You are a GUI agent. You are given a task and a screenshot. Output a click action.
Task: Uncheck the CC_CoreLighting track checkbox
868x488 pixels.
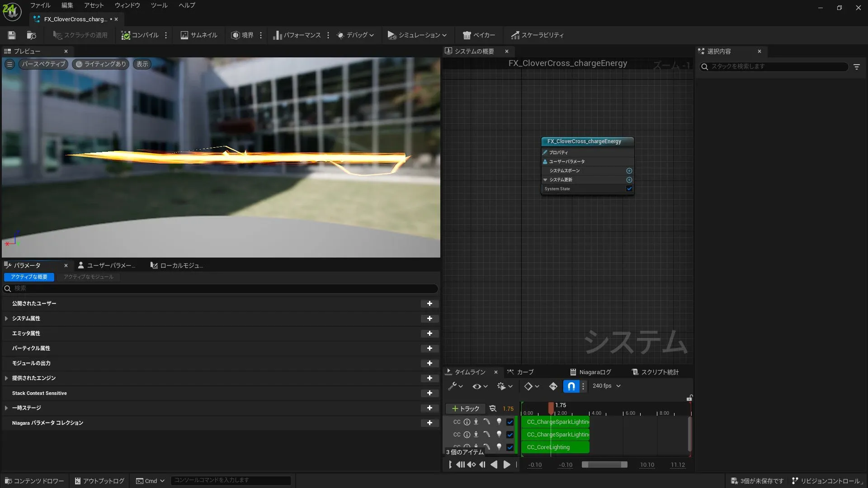510,447
